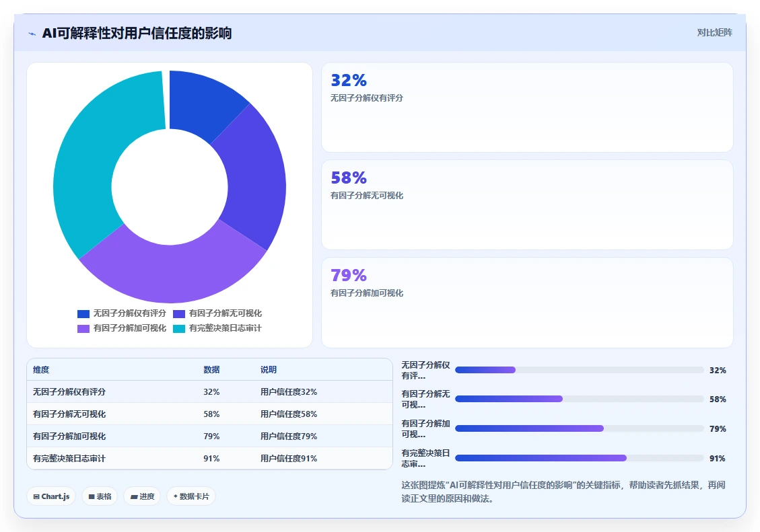Click the 79% progress bar
The image size is (760, 532).
(x=579, y=428)
